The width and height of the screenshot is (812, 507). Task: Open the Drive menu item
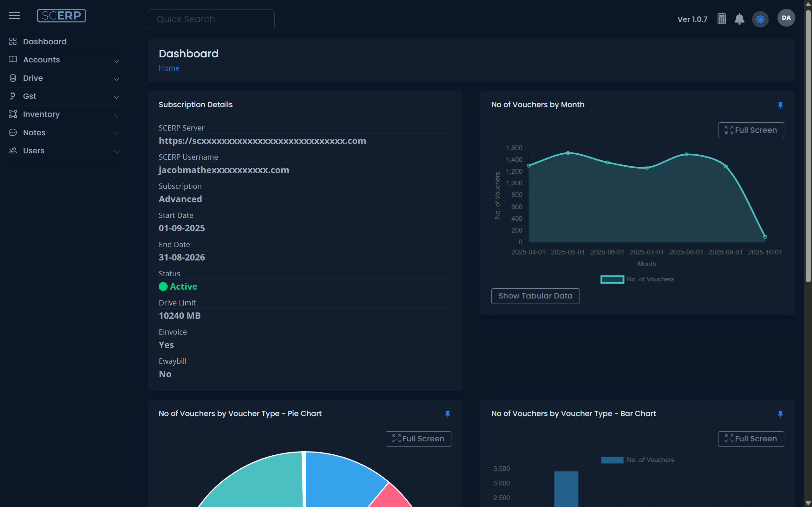pyautogui.click(x=33, y=78)
